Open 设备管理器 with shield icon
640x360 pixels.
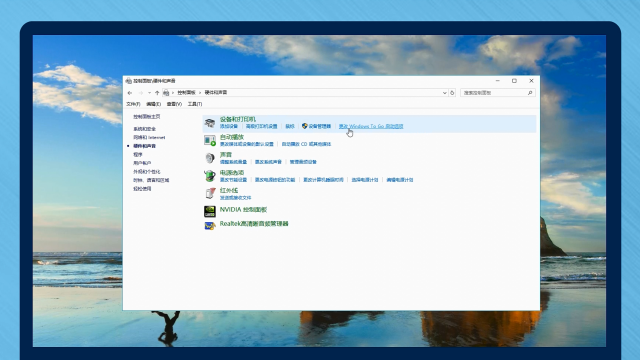click(316, 127)
